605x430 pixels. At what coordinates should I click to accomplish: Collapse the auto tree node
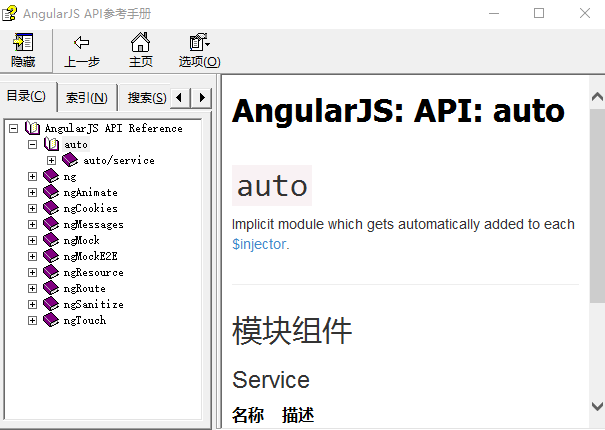pos(33,144)
